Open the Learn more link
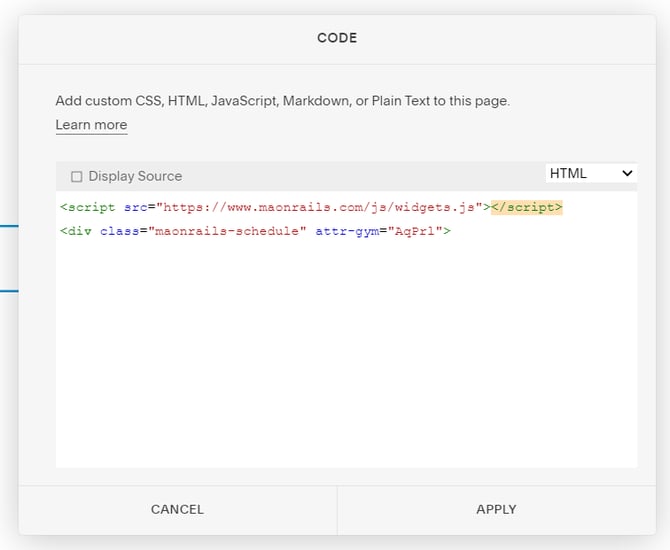Screen dimensions: 670x550 tap(91, 125)
